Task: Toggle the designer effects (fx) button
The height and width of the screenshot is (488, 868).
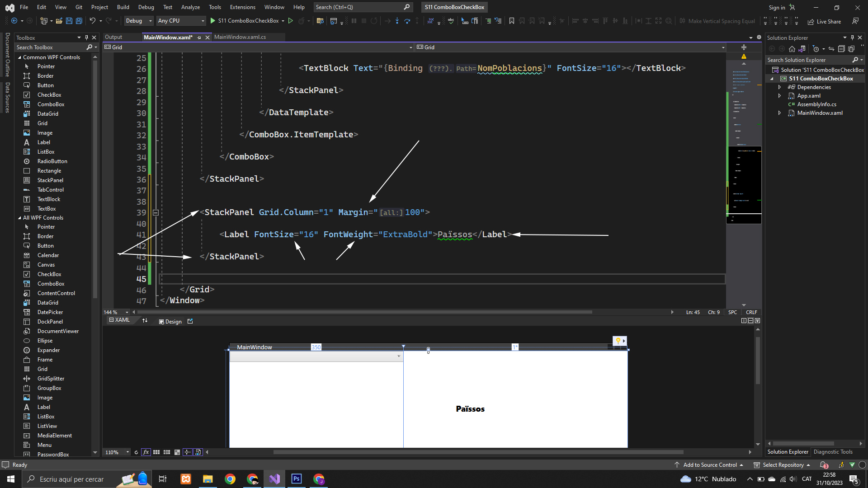Action: click(x=146, y=452)
